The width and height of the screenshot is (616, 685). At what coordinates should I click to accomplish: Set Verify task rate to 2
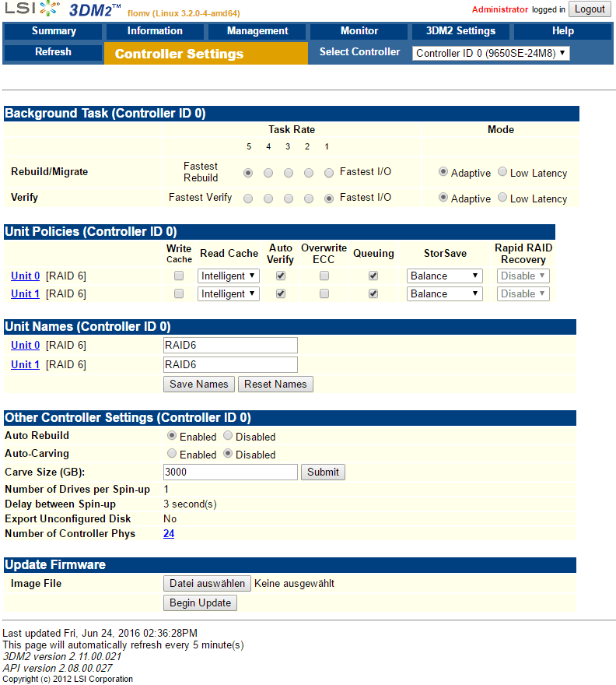pos(309,198)
